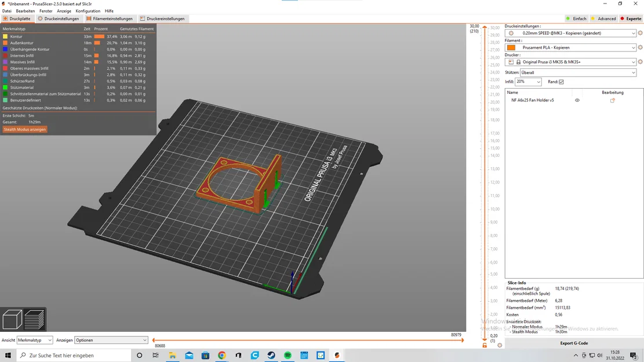Open the Stützen dropdown
The height and width of the screenshot is (362, 644).
578,72
